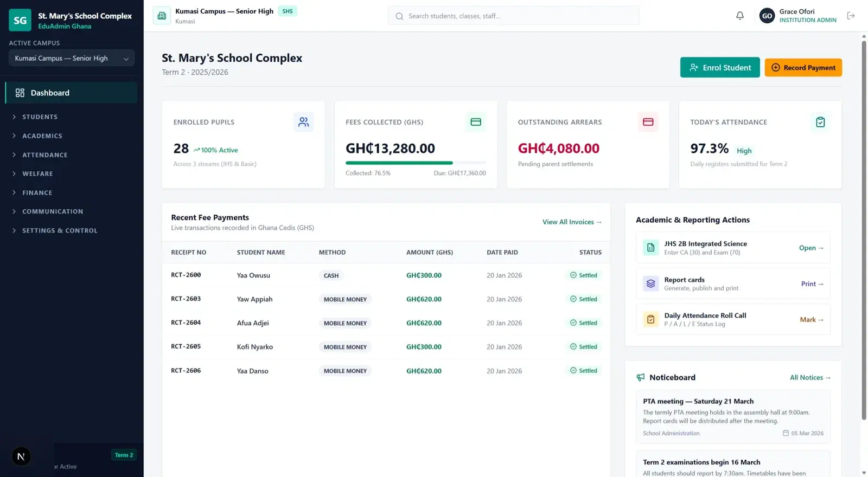Click Mark for Daily Attendance Roll Call
The height and width of the screenshot is (477, 868).
812,320
